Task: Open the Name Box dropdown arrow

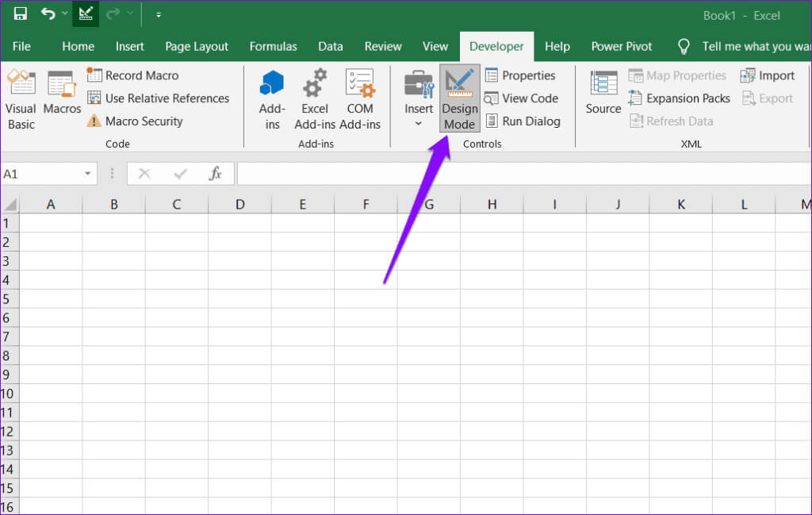Action: click(87, 174)
